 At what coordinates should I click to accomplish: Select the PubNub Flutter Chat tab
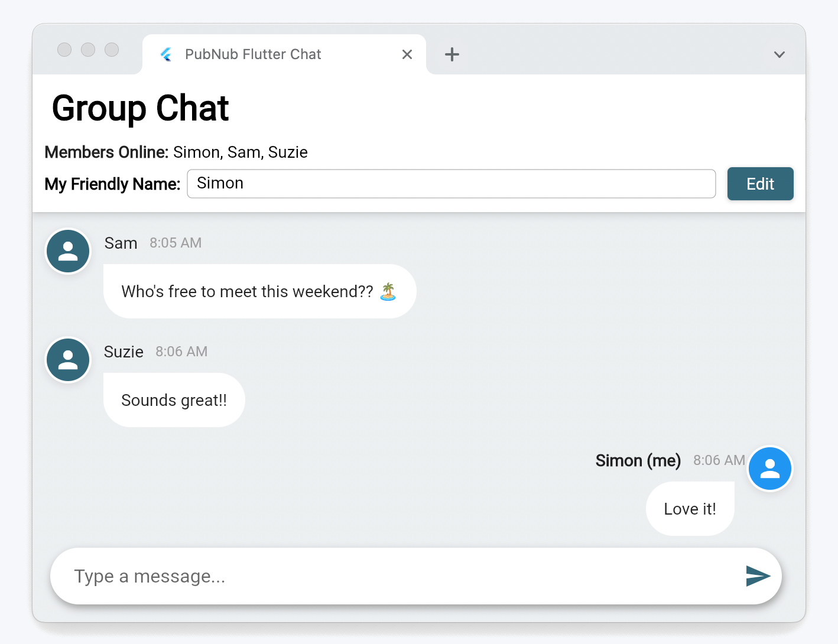click(x=253, y=54)
